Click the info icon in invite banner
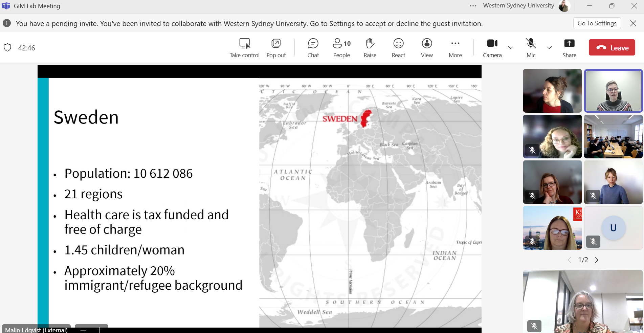Image resolution: width=644 pixels, height=333 pixels. (7, 23)
